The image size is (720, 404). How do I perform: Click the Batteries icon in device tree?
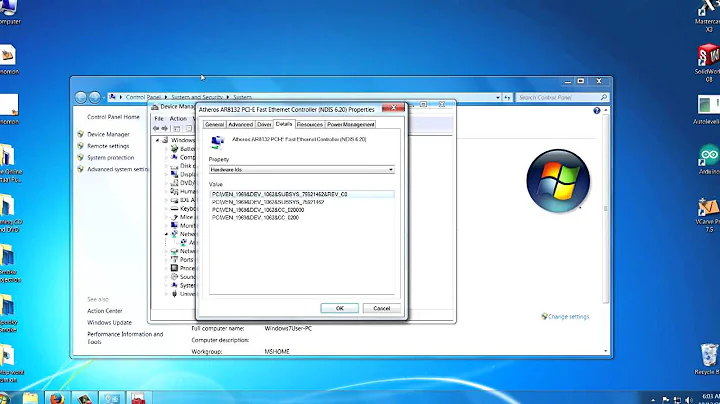[x=174, y=149]
